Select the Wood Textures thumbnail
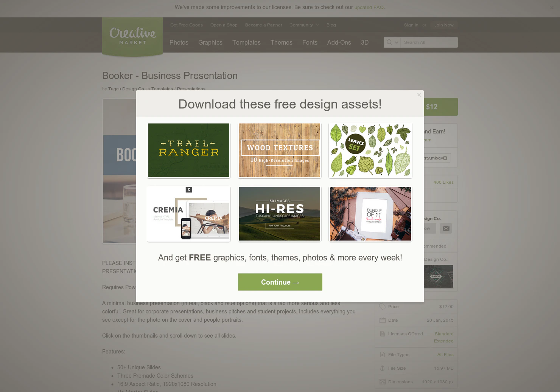This screenshot has width=560, height=392. [280, 150]
